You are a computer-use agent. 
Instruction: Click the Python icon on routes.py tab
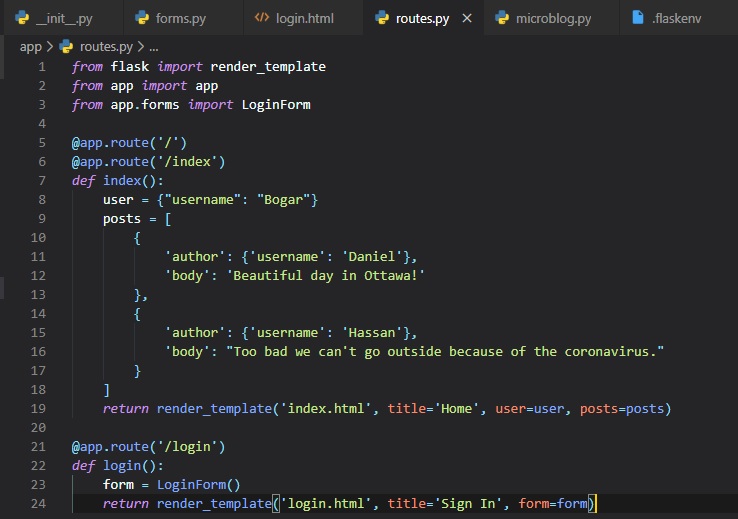[382, 18]
